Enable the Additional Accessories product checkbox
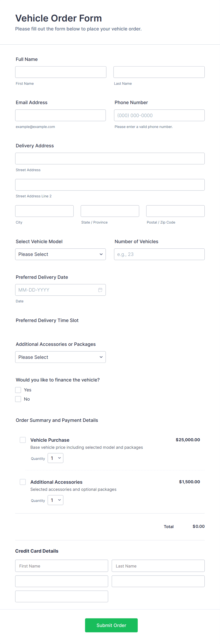This screenshot has height=644, width=220. (22, 482)
